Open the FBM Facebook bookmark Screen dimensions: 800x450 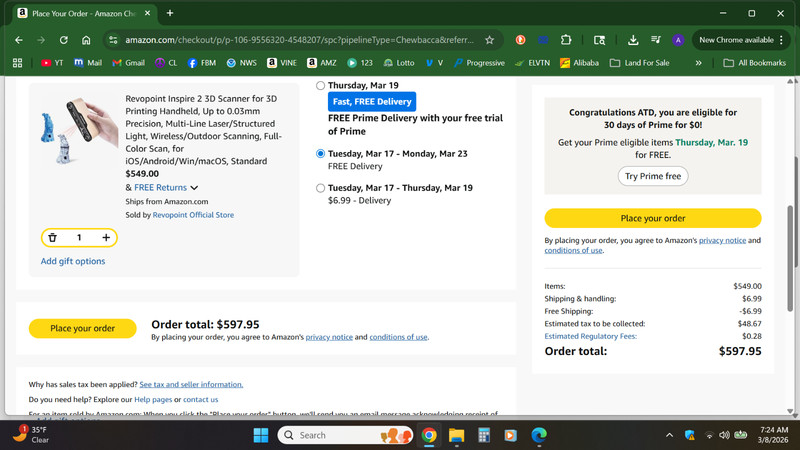point(202,63)
